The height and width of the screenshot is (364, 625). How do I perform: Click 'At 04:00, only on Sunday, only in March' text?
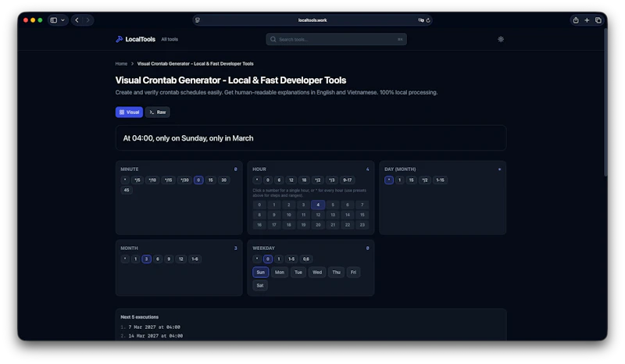(x=188, y=138)
